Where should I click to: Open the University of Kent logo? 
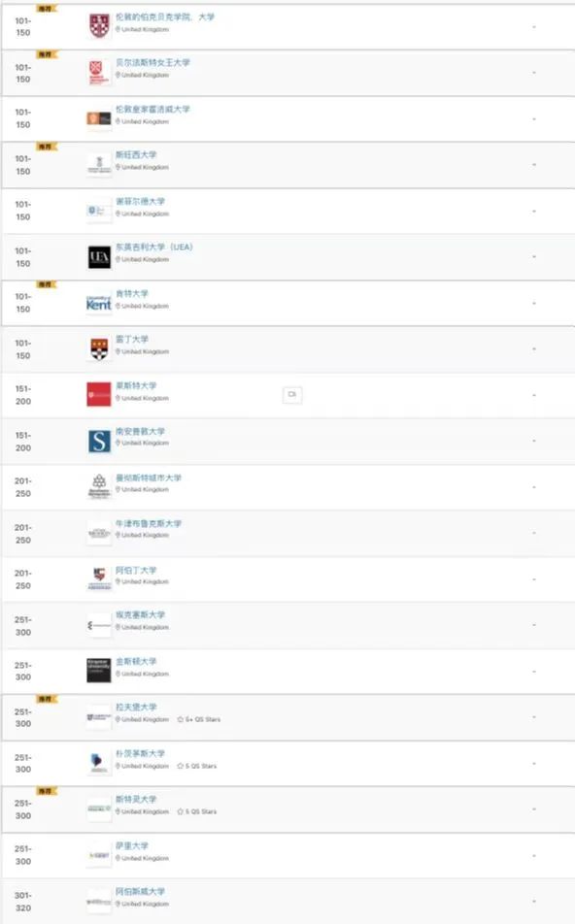(x=98, y=303)
